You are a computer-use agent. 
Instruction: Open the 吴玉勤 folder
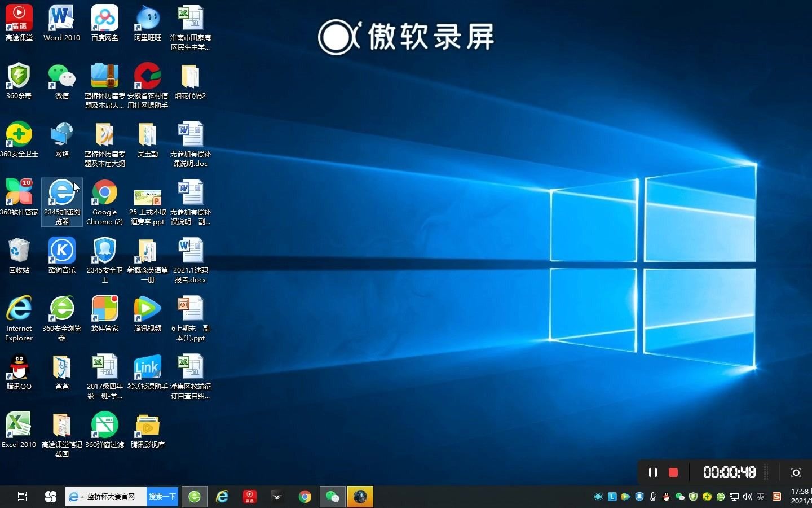tap(148, 139)
